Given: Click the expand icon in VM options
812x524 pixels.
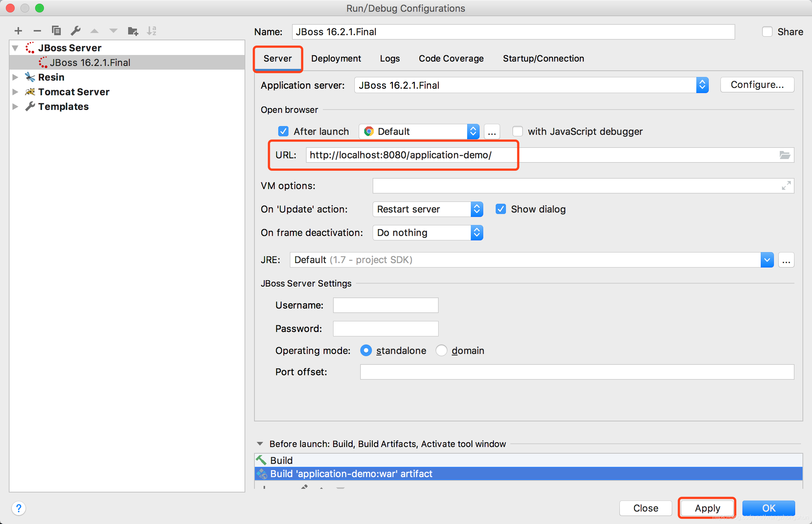Looking at the screenshot, I should click(x=786, y=186).
